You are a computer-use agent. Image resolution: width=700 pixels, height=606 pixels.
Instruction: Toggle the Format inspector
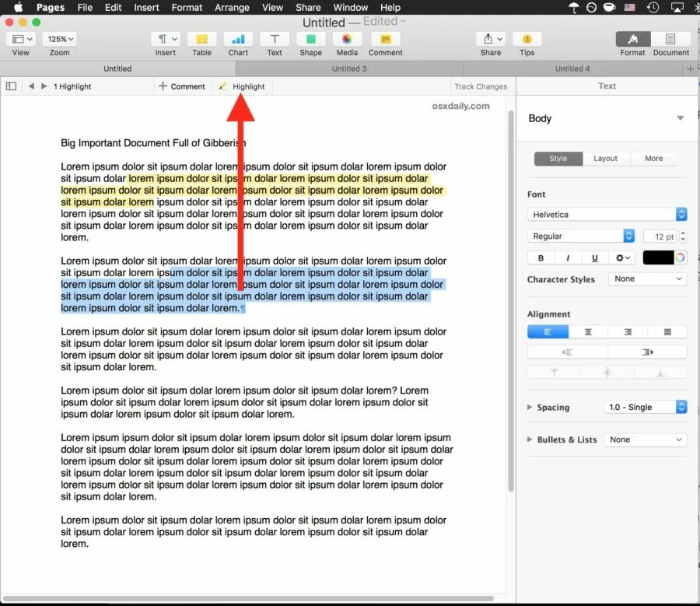click(632, 40)
